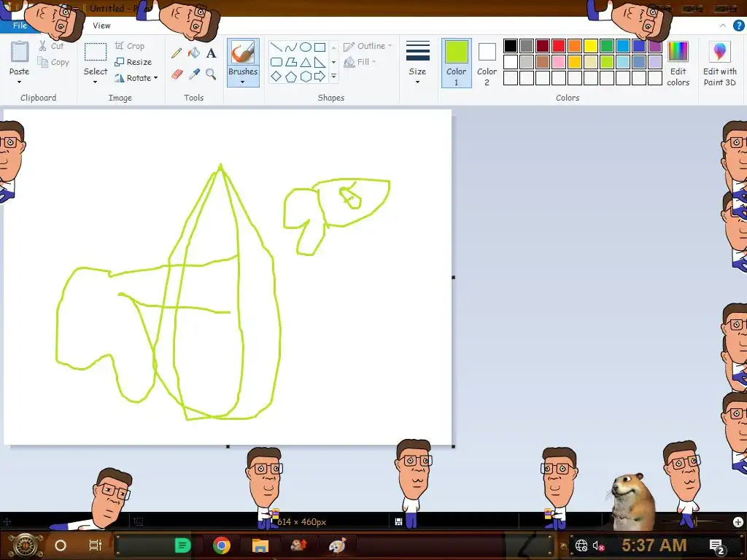
Task: Choose the Diamond shape
Action: click(276, 76)
